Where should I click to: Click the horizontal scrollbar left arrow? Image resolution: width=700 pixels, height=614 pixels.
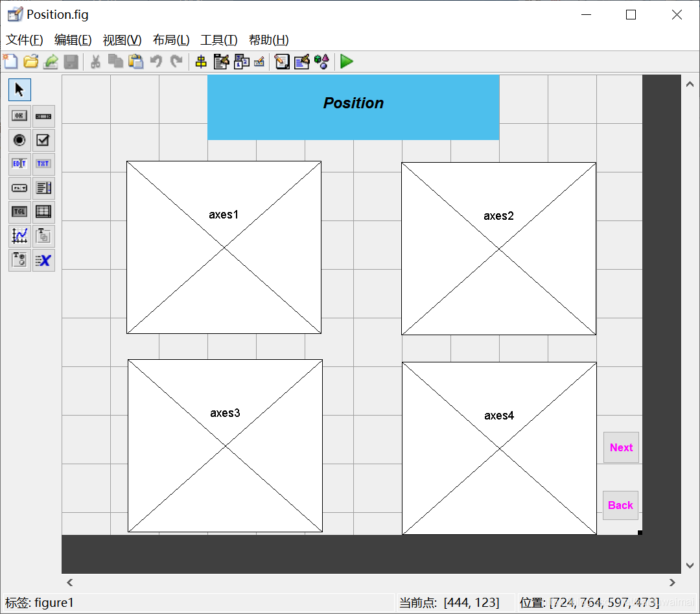pos(69,582)
